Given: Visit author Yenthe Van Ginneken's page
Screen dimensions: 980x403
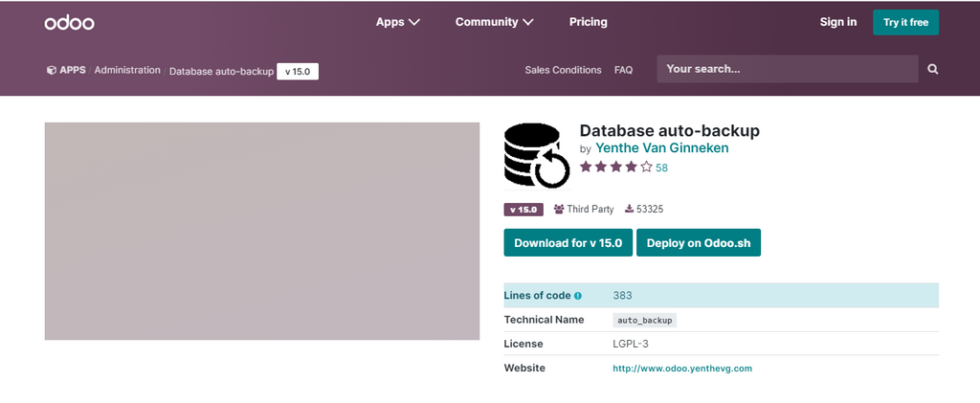Looking at the screenshot, I should 661,147.
